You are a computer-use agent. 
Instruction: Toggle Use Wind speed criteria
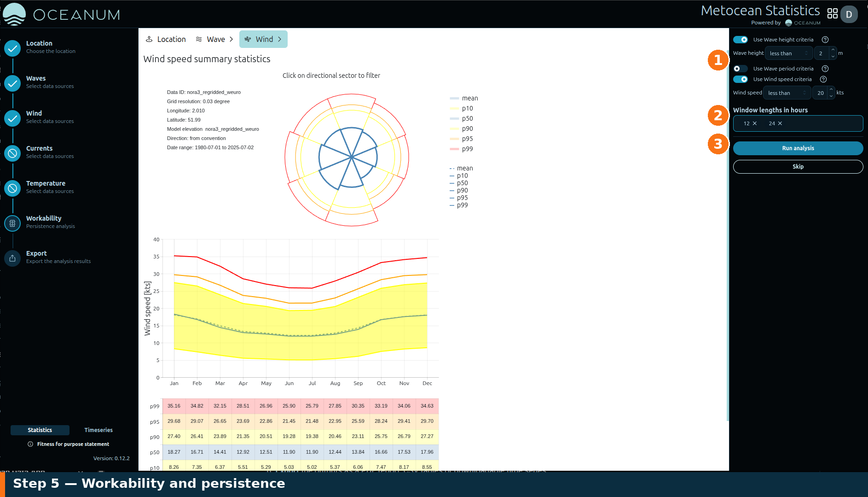[x=741, y=79]
